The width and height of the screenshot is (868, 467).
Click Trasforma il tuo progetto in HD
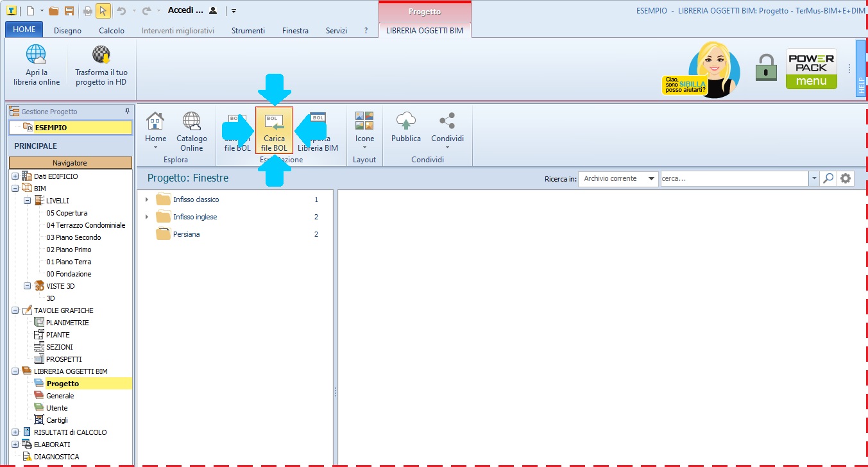point(101,65)
